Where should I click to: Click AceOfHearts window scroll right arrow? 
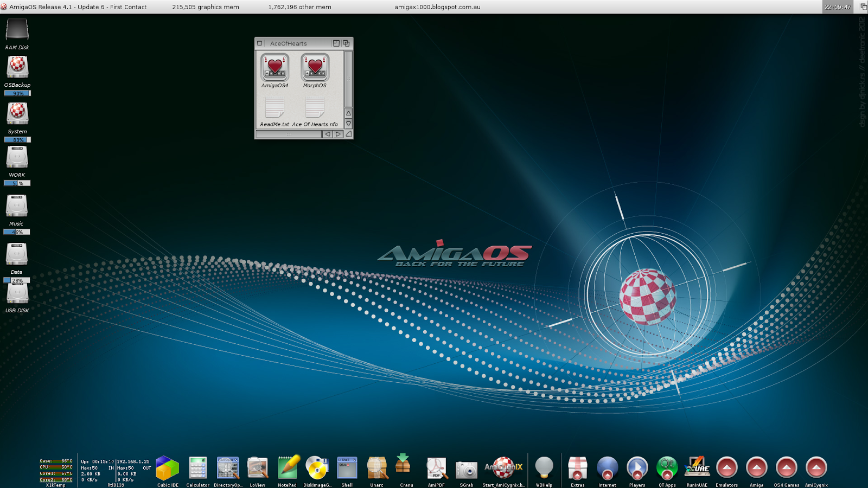pyautogui.click(x=338, y=134)
